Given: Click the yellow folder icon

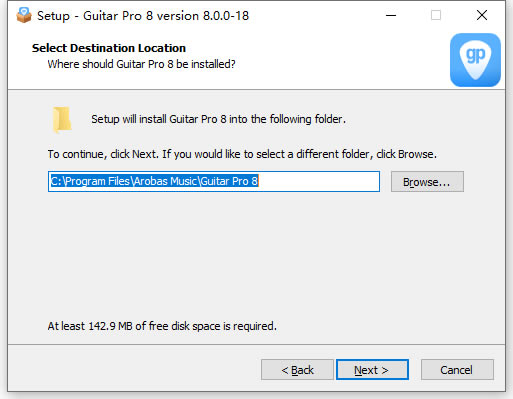Looking at the screenshot, I should point(62,120).
